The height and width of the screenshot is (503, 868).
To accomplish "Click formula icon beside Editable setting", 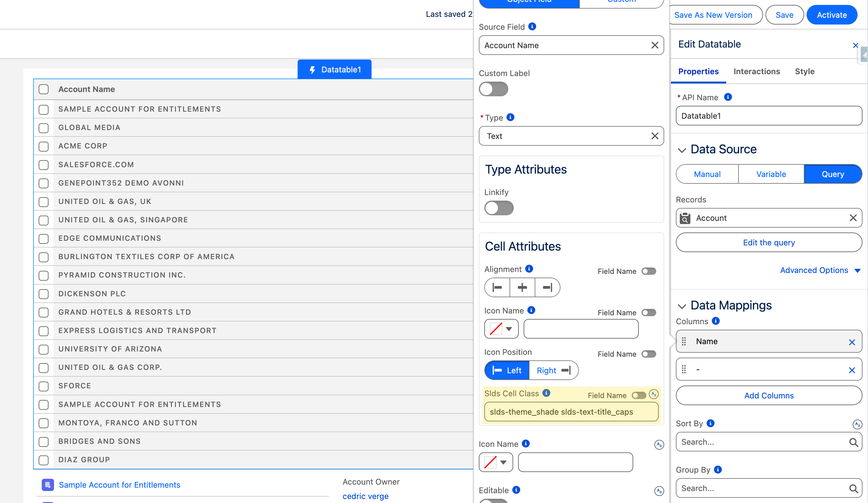I will [659, 491].
